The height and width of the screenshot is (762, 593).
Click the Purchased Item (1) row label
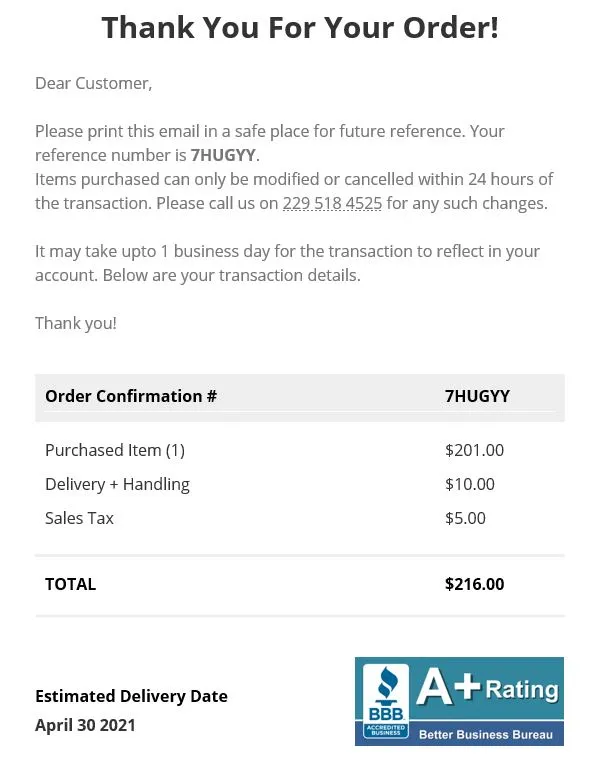[115, 450]
